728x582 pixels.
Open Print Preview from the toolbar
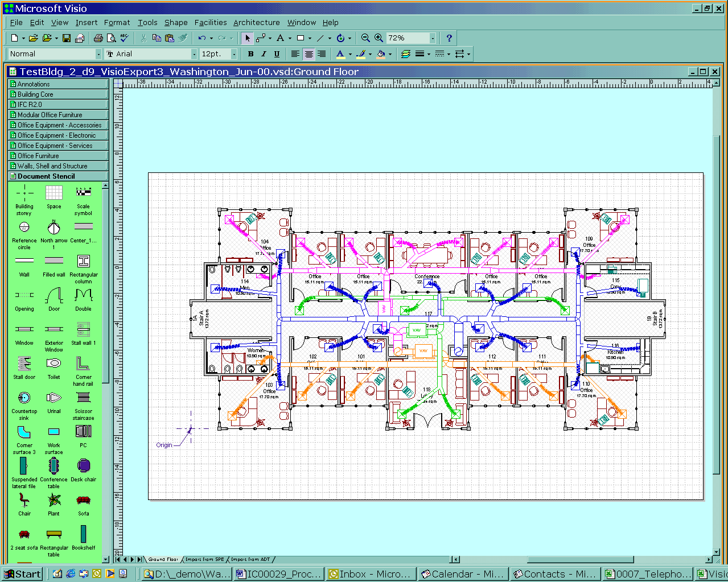tap(111, 38)
